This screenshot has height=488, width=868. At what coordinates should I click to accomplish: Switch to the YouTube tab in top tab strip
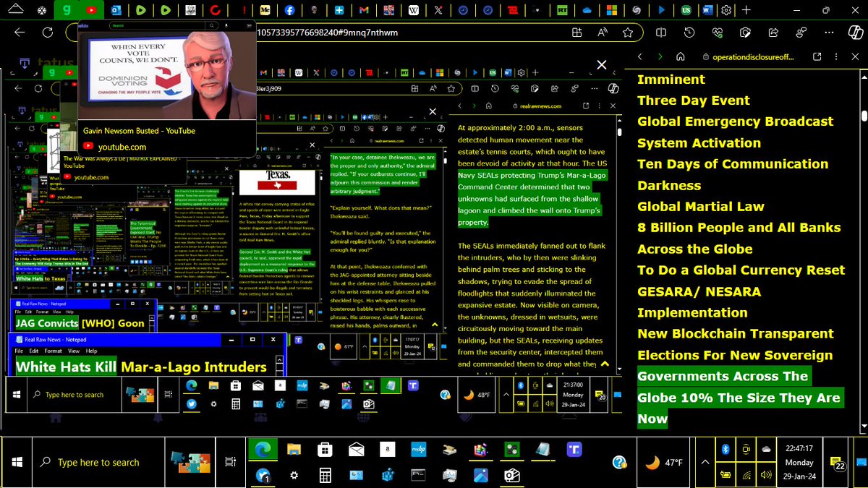(90, 10)
